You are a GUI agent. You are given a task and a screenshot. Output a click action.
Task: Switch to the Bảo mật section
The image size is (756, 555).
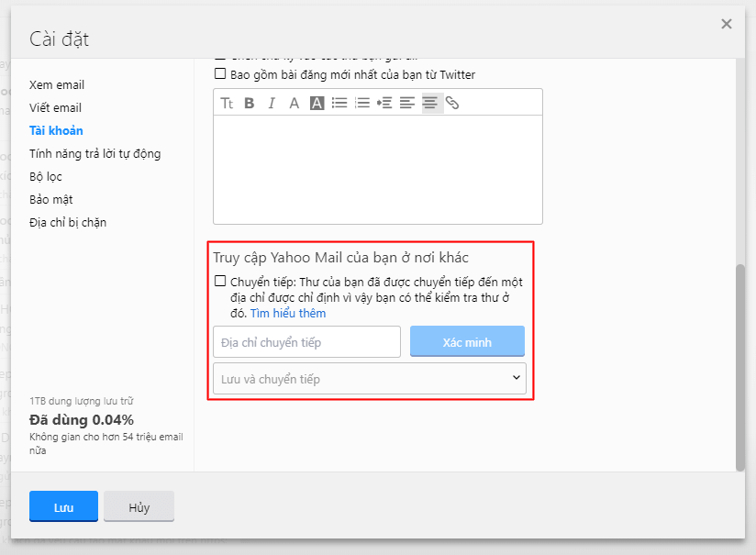(x=50, y=199)
